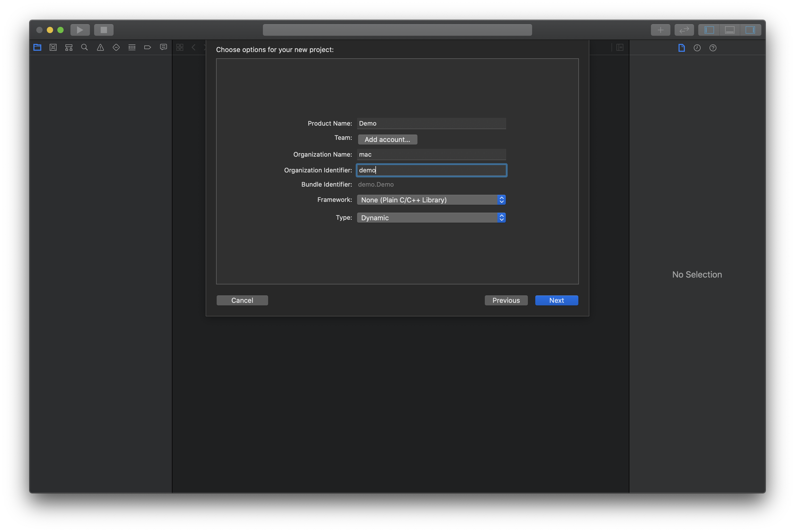This screenshot has width=795, height=532.
Task: Open the Project navigator folder icon
Action: pyautogui.click(x=37, y=48)
